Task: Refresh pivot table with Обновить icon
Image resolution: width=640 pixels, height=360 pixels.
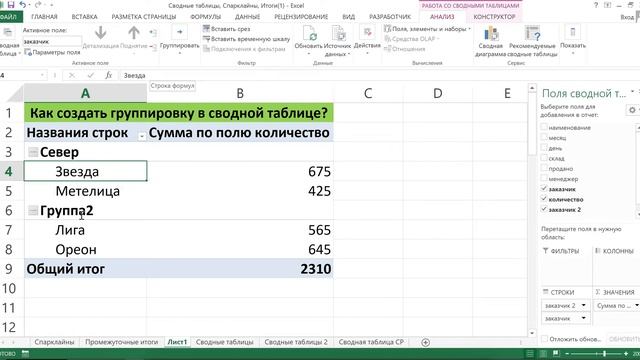Action: pos(309,33)
